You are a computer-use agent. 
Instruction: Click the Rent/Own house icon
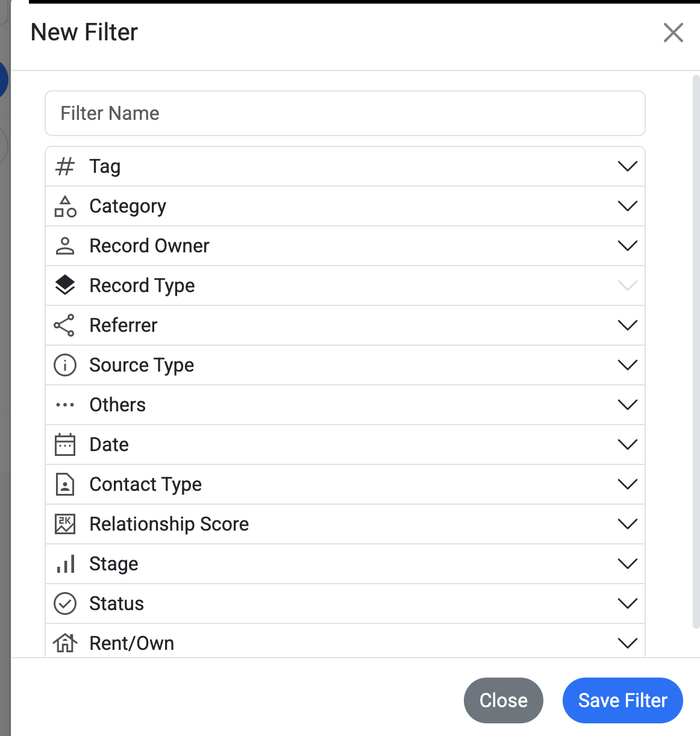click(65, 643)
